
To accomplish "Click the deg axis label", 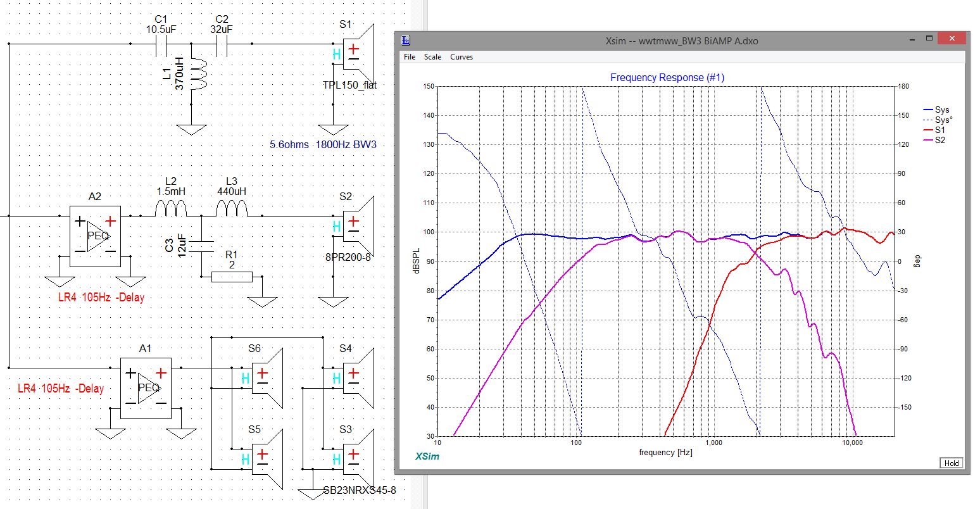I will pos(916,261).
